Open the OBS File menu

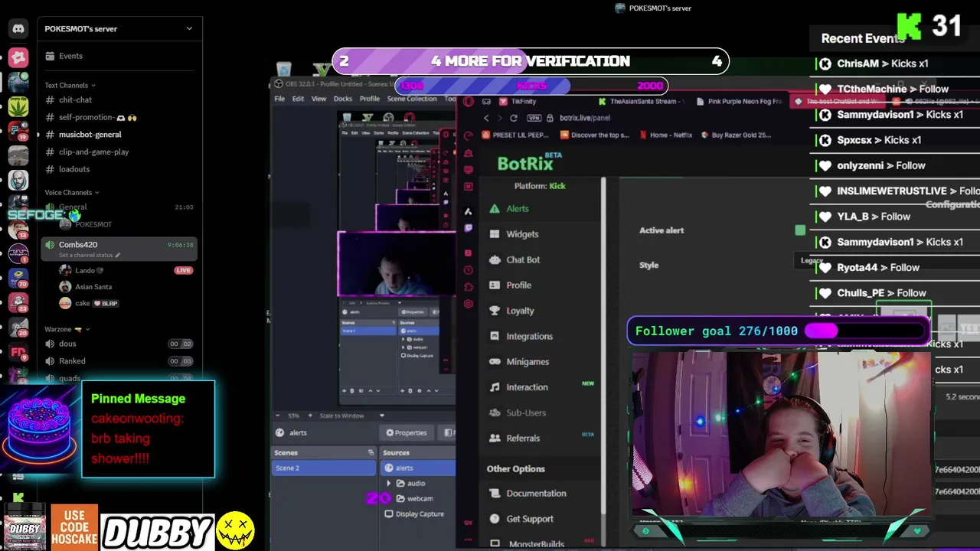click(280, 99)
